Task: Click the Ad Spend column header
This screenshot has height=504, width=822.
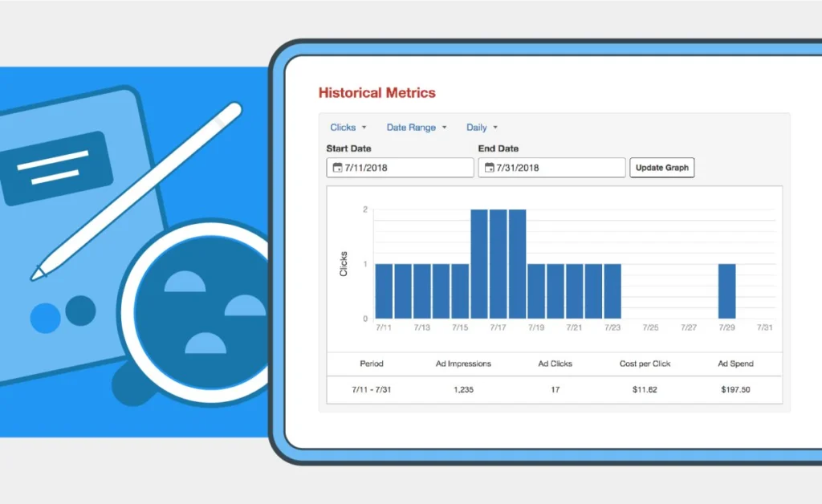Action: coord(735,364)
